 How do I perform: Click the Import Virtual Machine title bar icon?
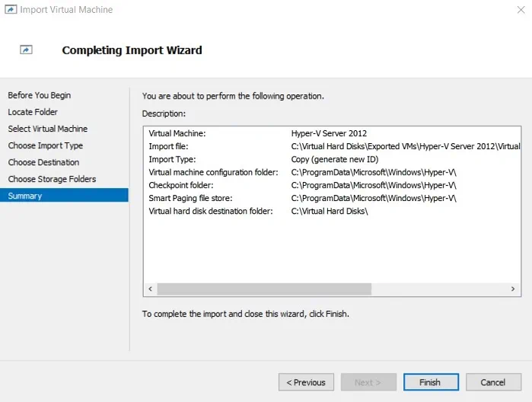tap(10, 10)
